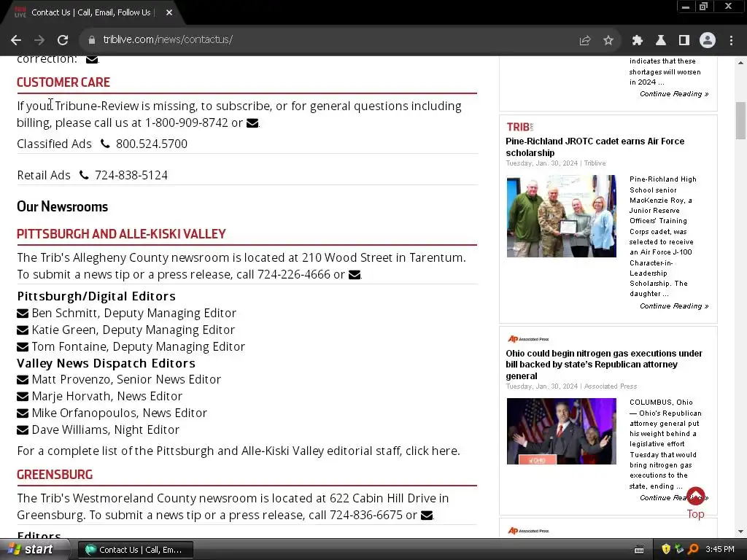Click the security shield tray icon

coord(666,549)
